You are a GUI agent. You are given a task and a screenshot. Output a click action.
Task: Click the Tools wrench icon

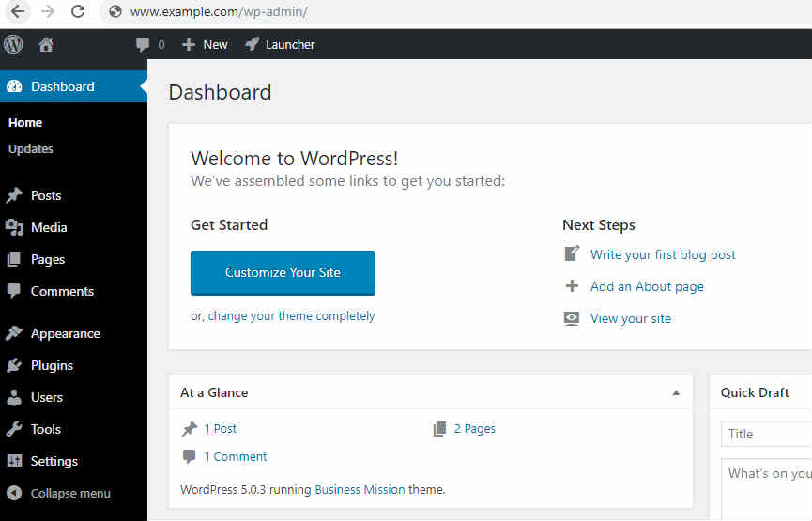[x=14, y=429]
